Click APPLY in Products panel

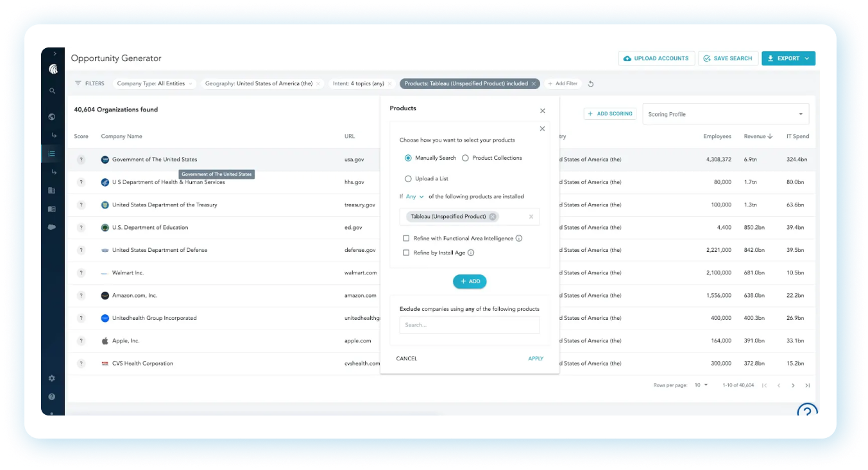point(536,358)
